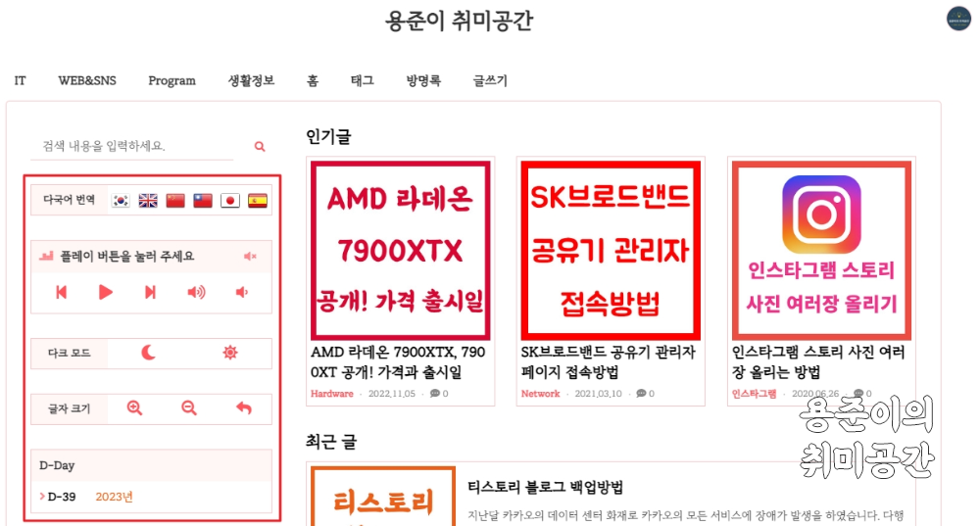The height and width of the screenshot is (526, 980).
Task: Click the 최근 글 section heading
Action: pos(330,442)
